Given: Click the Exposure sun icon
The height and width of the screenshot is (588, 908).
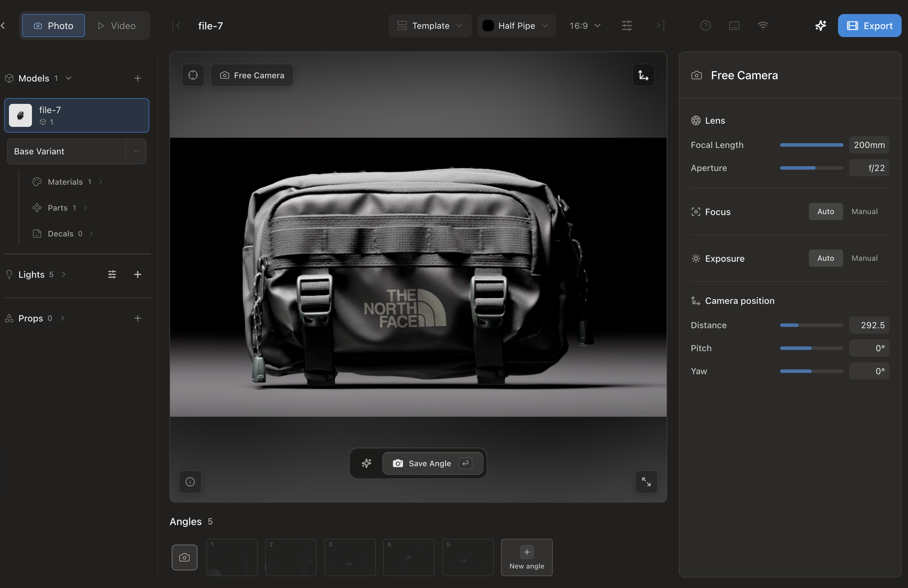Looking at the screenshot, I should click(695, 259).
